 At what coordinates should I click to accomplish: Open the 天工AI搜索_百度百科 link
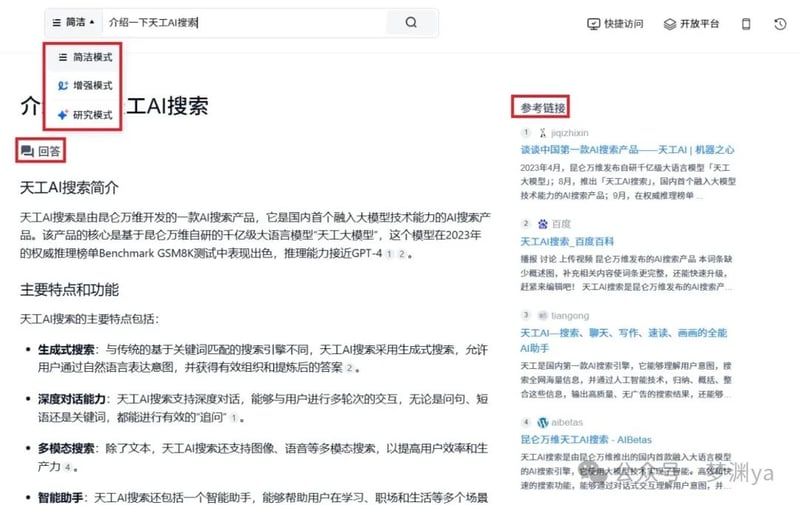pos(567,241)
